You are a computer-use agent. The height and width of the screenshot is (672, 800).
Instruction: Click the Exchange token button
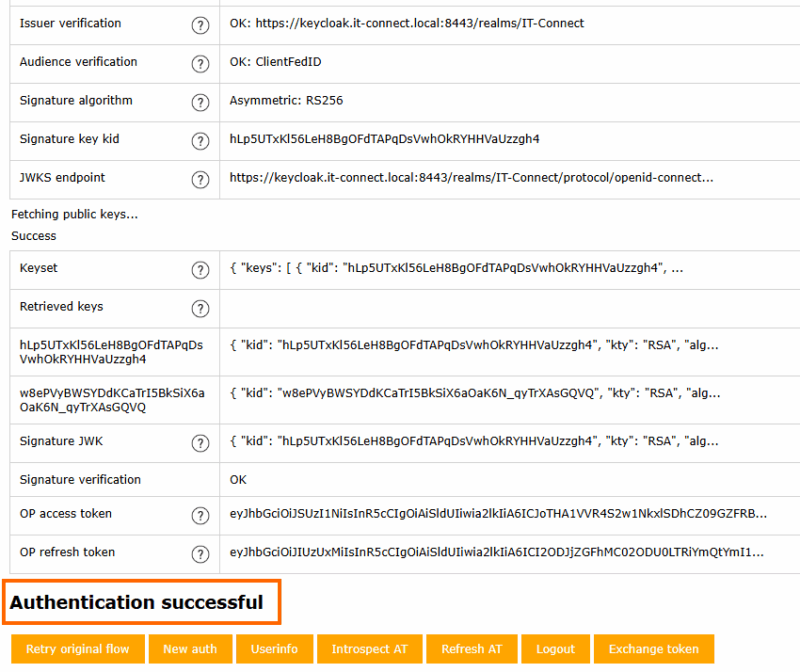pos(653,649)
